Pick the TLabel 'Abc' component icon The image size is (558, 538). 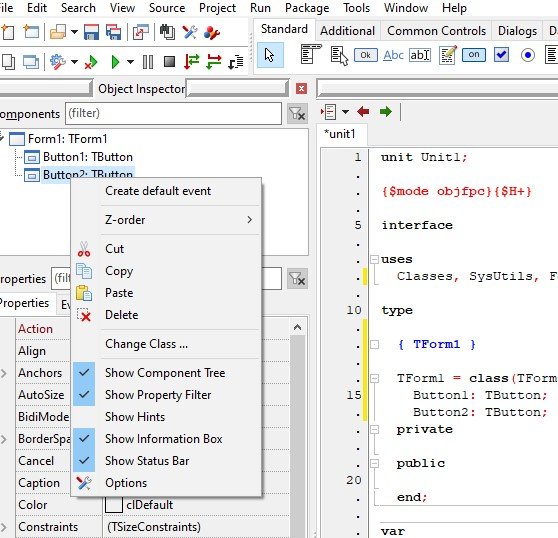[x=393, y=55]
